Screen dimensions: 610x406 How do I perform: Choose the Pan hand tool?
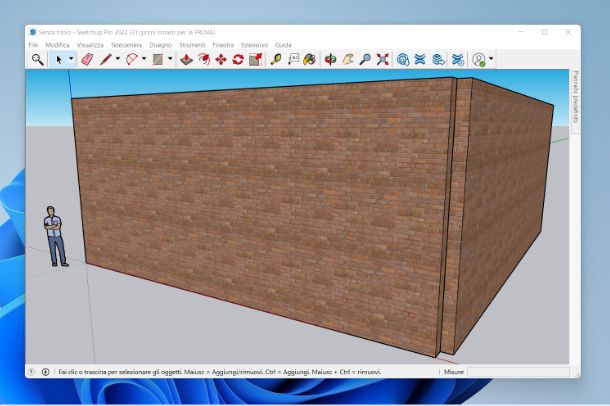pyautogui.click(x=347, y=60)
